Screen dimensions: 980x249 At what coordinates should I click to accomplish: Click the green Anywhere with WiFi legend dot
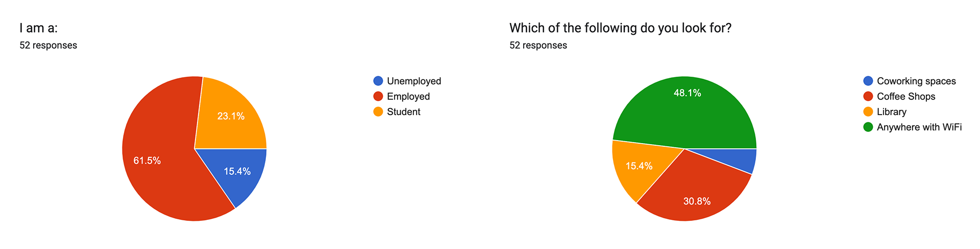coord(868,127)
